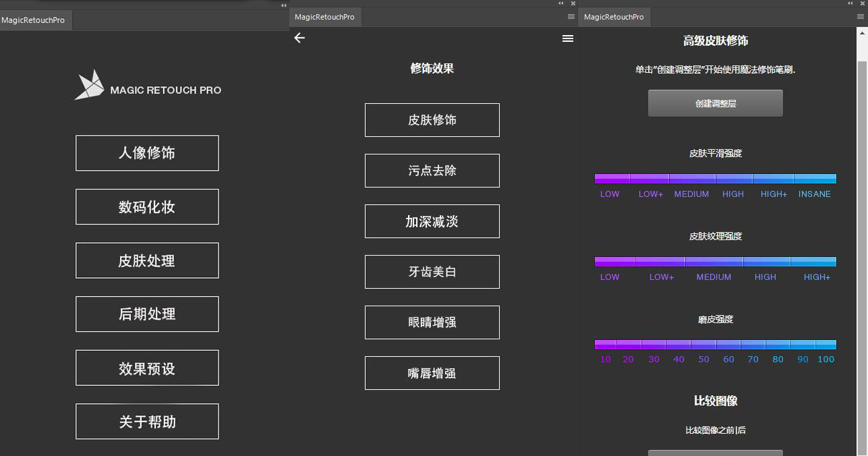Pick the 牙齿美白 teeth whitening effect
Viewport: 868px width, 456px height.
pyautogui.click(x=432, y=272)
